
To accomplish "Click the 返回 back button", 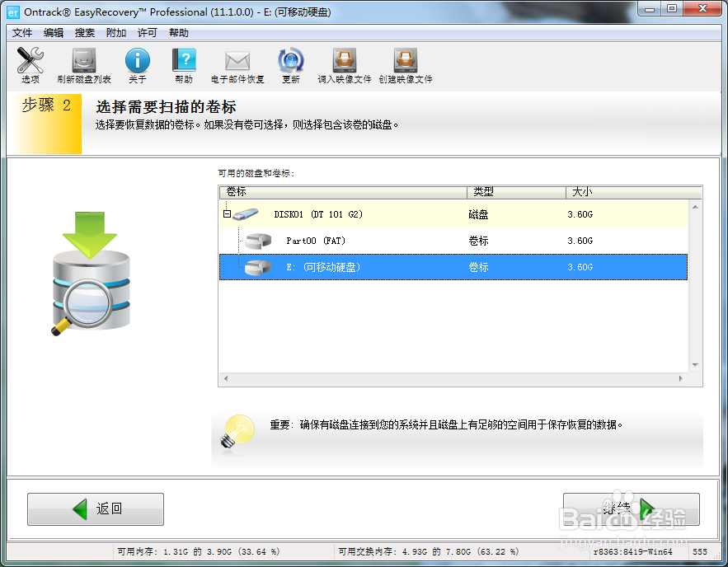I will (96, 509).
